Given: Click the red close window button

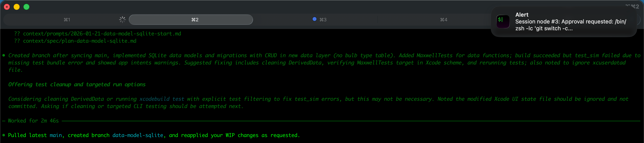Looking at the screenshot, I should point(7,7).
